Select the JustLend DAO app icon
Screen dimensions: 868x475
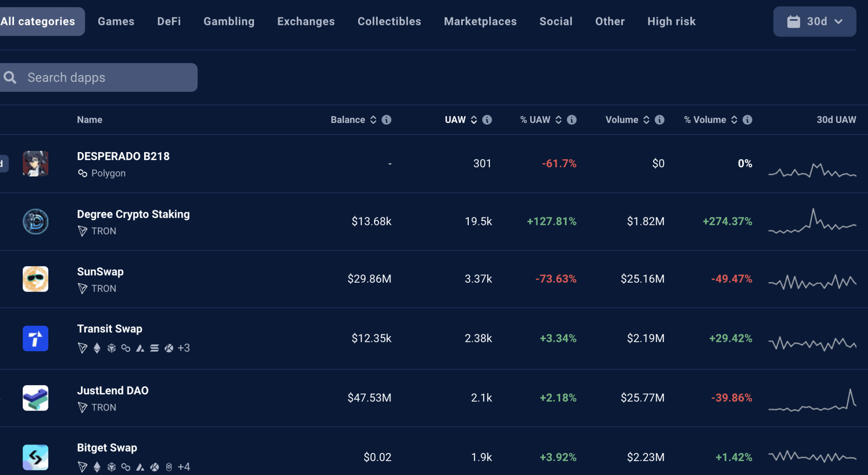[x=36, y=398]
